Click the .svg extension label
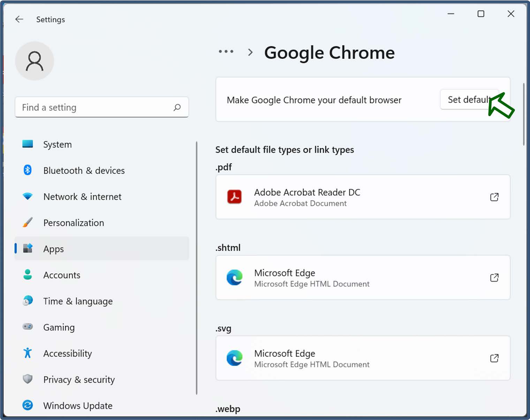The image size is (530, 420). tap(223, 328)
